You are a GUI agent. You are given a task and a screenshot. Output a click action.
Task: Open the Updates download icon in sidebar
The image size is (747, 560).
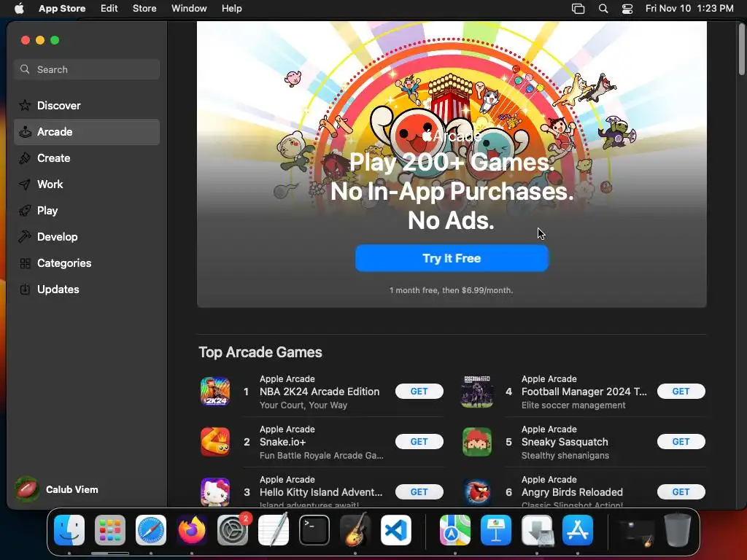click(25, 289)
